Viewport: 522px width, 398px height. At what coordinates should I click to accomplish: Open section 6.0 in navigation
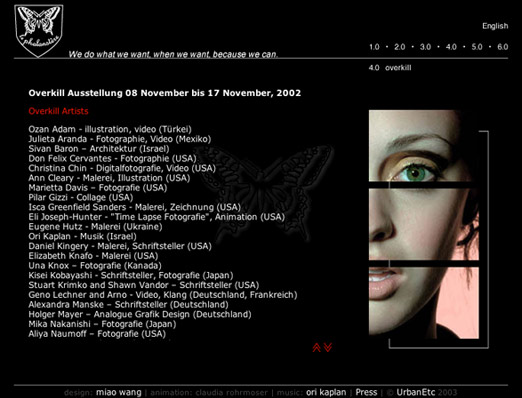(503, 47)
